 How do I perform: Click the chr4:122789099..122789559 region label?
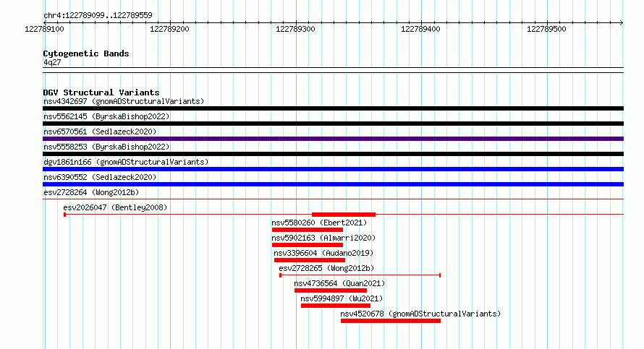pos(98,16)
